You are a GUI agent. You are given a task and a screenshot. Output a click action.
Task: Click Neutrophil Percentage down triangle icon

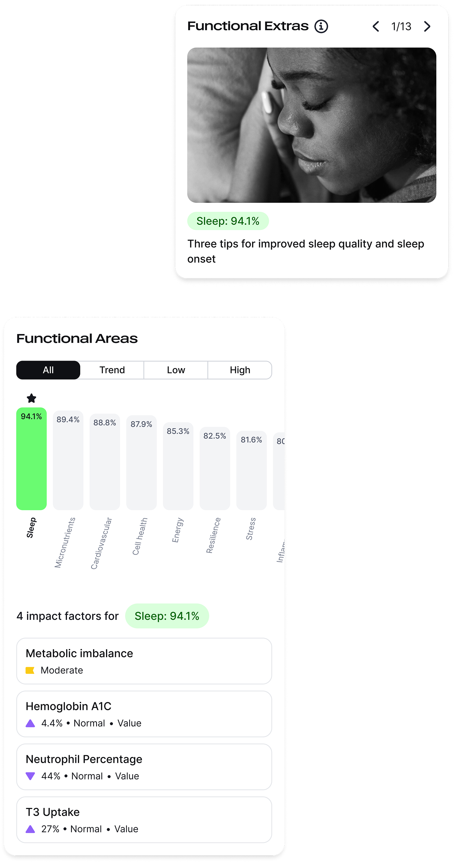tap(30, 776)
